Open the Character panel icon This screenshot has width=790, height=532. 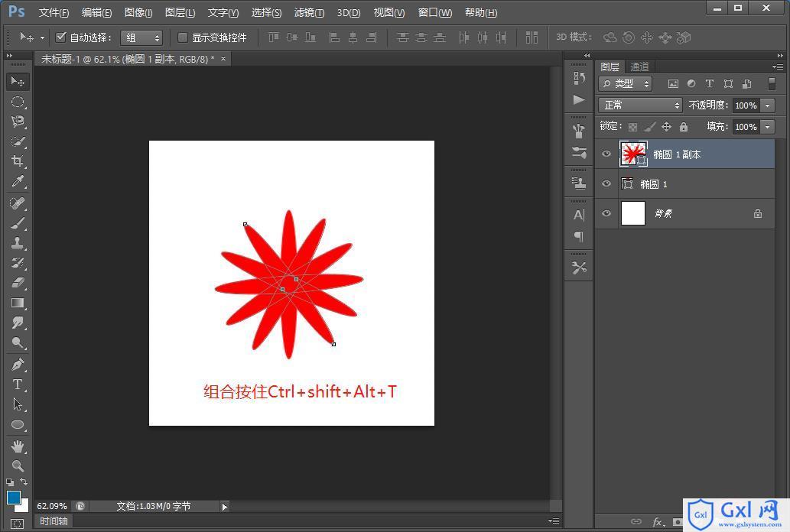coord(579,215)
